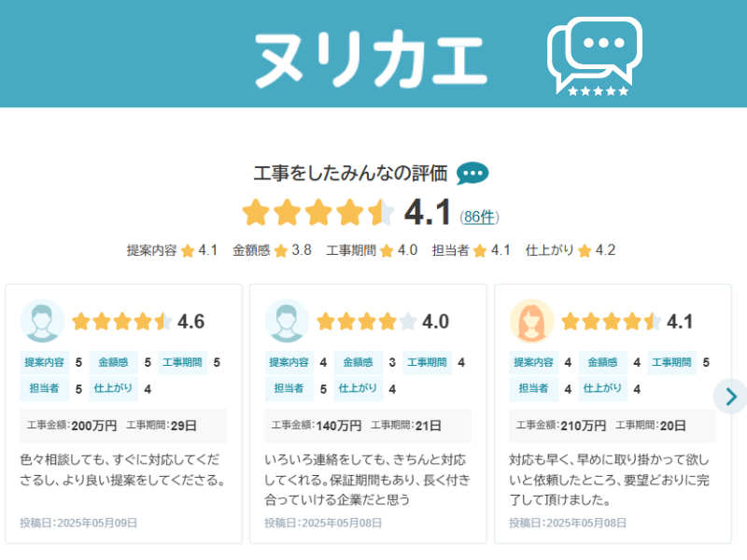
Task: Click the star next to 仕上がり 4.2
Action: point(585,250)
